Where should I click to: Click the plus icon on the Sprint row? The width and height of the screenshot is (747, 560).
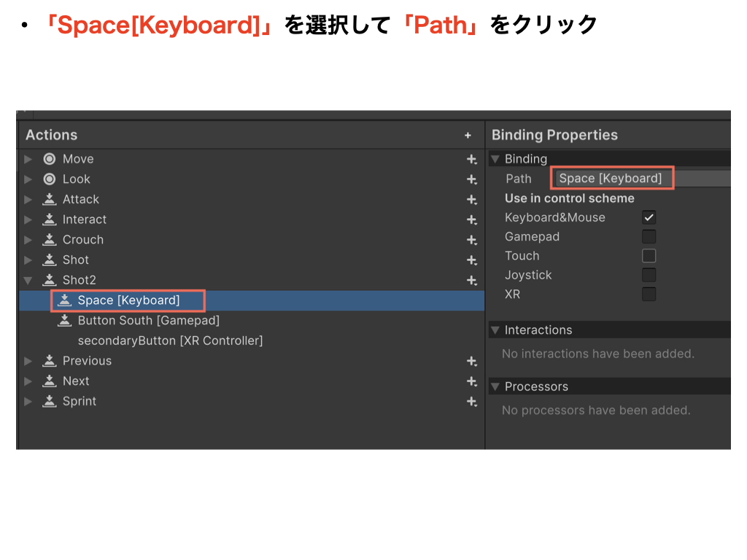click(471, 402)
